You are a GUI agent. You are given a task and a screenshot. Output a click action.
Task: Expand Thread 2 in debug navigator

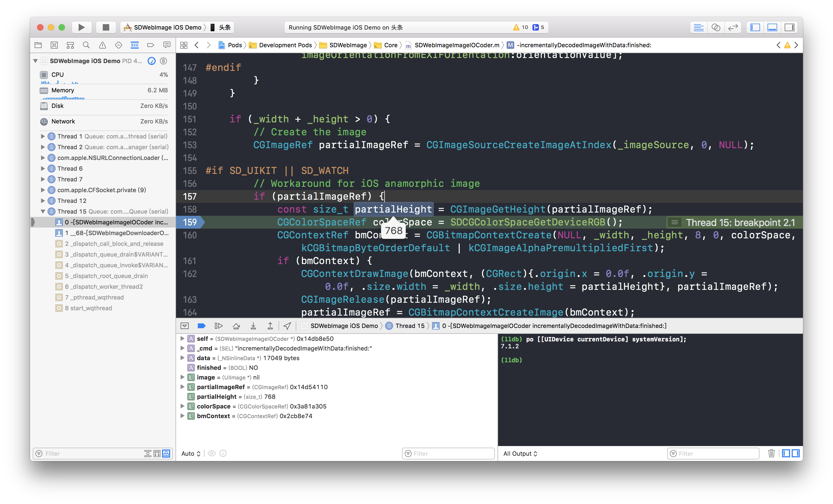(x=43, y=147)
